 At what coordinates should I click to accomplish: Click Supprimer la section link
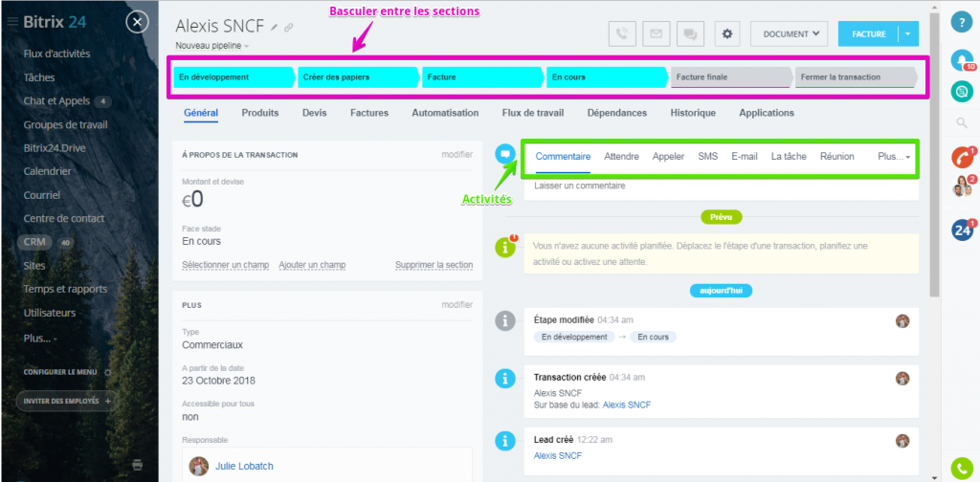click(x=434, y=265)
